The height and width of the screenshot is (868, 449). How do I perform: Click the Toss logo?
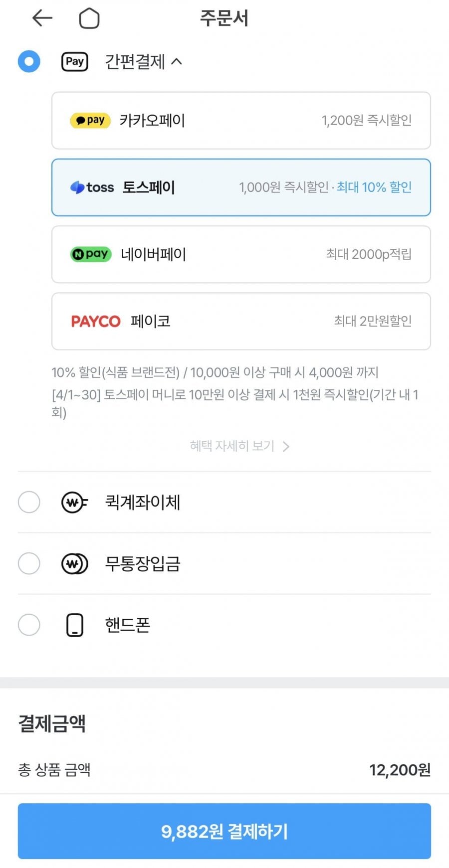click(x=92, y=187)
